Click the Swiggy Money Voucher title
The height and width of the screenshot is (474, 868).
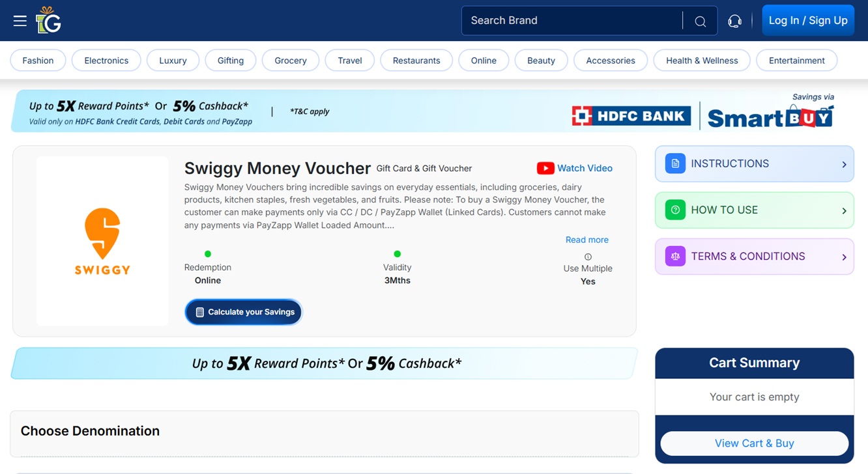tap(278, 168)
